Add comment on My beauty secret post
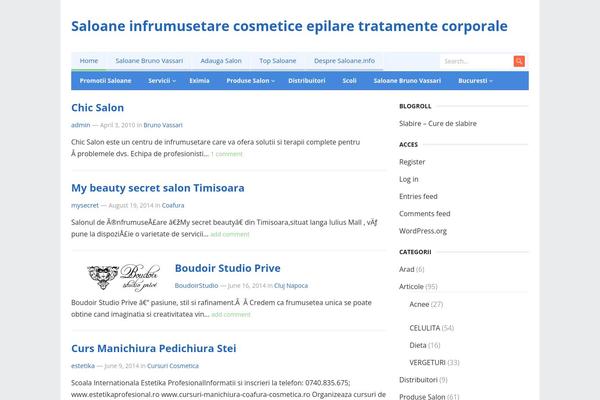Viewport: 600px width, 400px height. (x=230, y=234)
